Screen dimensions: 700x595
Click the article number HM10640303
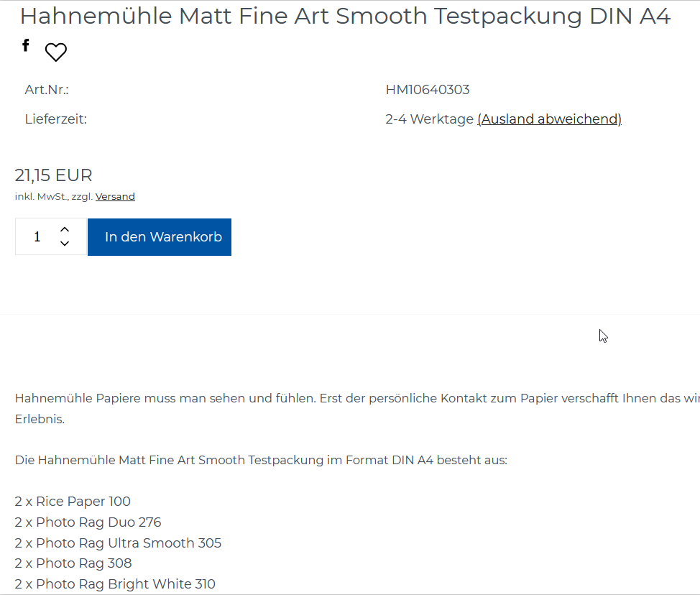click(x=428, y=90)
